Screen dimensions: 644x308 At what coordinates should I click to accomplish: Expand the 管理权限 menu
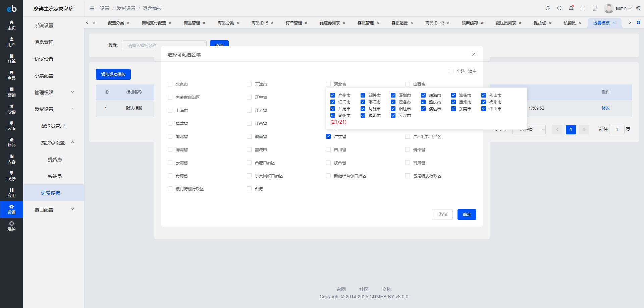(x=54, y=92)
